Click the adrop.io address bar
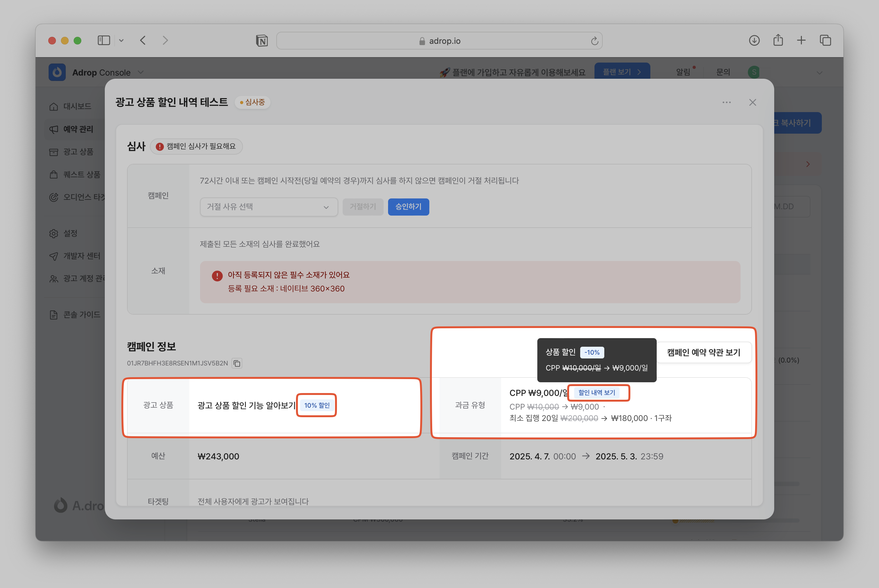This screenshot has height=588, width=879. coord(439,41)
